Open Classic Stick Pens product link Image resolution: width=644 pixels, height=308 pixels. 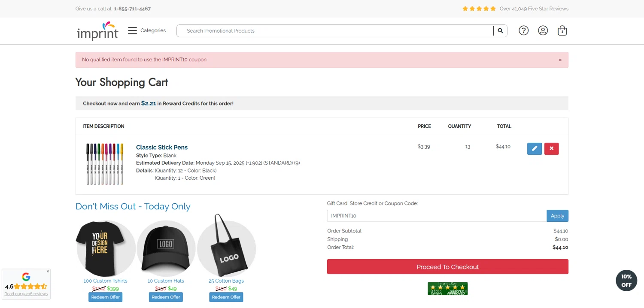pyautogui.click(x=162, y=147)
